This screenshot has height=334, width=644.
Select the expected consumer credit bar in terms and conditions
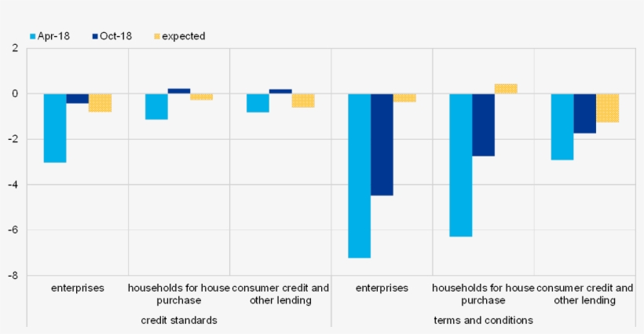(607, 108)
